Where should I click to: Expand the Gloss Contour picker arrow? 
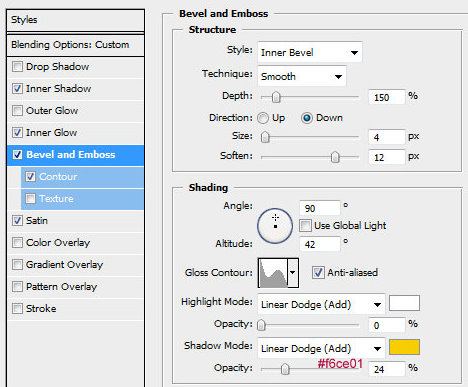(293, 273)
